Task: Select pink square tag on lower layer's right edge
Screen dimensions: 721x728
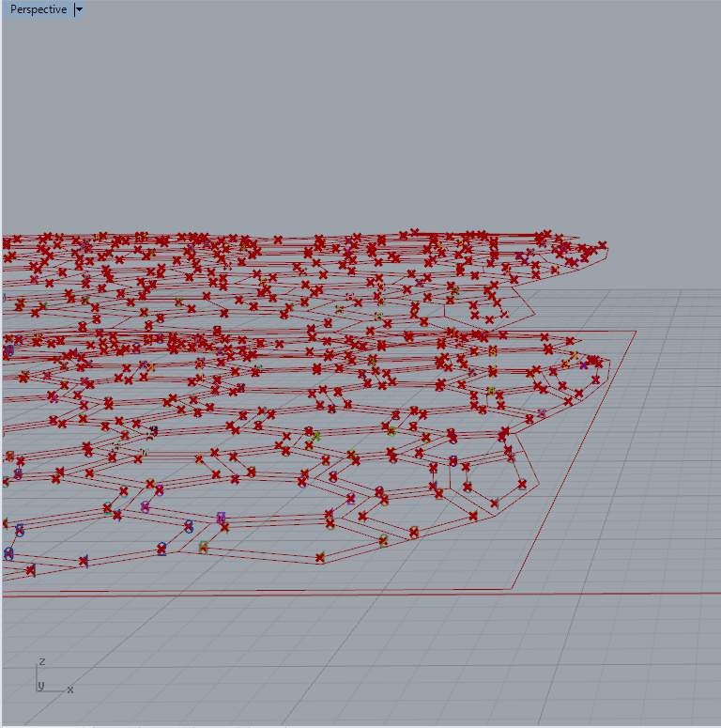Action: 542,413
